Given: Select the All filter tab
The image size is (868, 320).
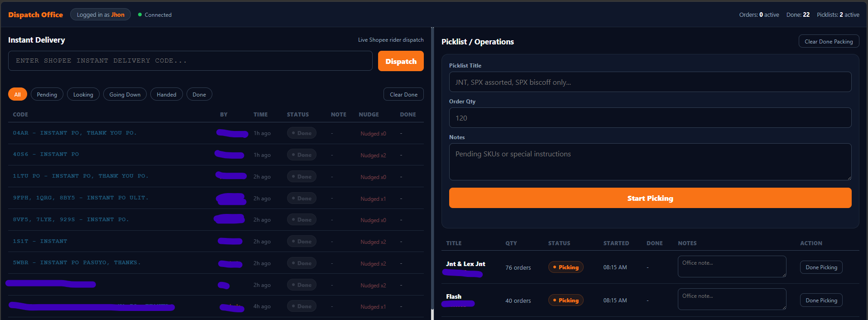Looking at the screenshot, I should [x=18, y=94].
